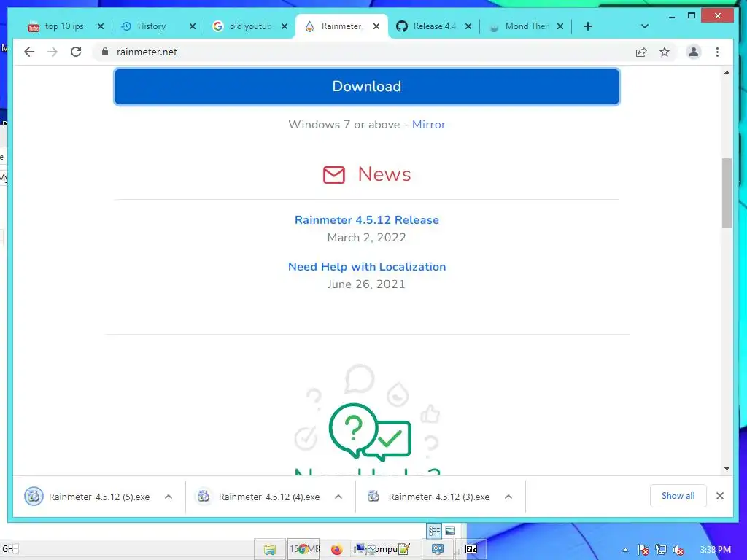Open File Explorer from the taskbar

click(x=269, y=549)
